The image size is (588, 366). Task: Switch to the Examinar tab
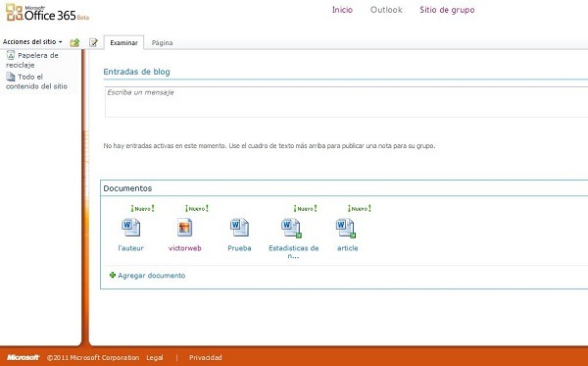point(123,43)
